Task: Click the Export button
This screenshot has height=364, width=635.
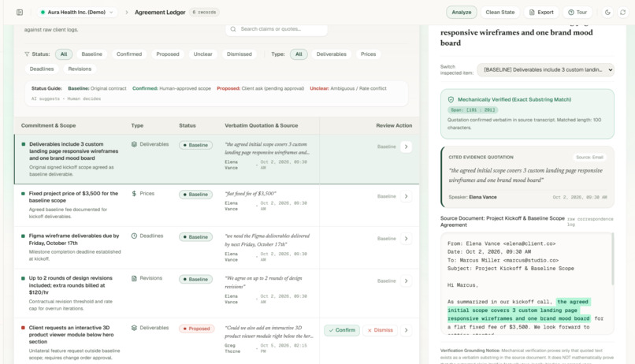Action: (x=541, y=12)
